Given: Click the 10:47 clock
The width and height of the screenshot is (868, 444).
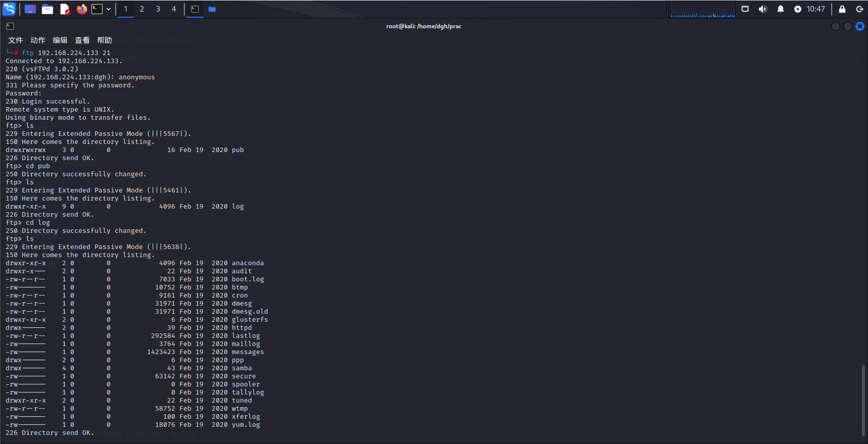Looking at the screenshot, I should pos(816,9).
